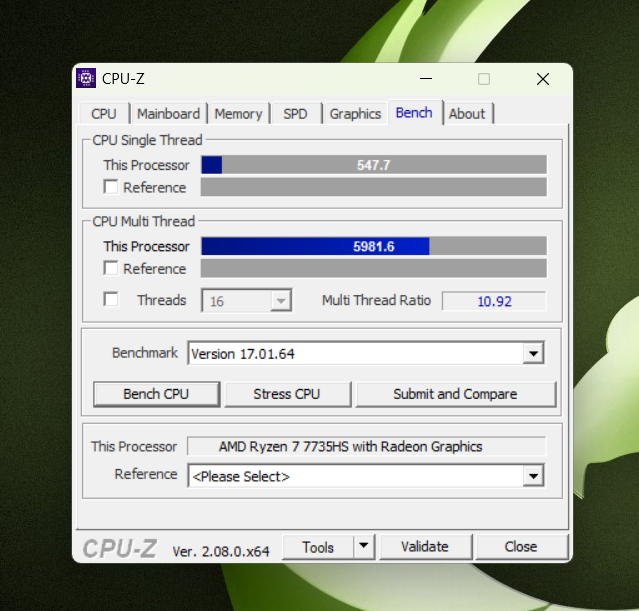The image size is (639, 611).
Task: Click the CPU Multi Thread group label
Action: click(143, 221)
